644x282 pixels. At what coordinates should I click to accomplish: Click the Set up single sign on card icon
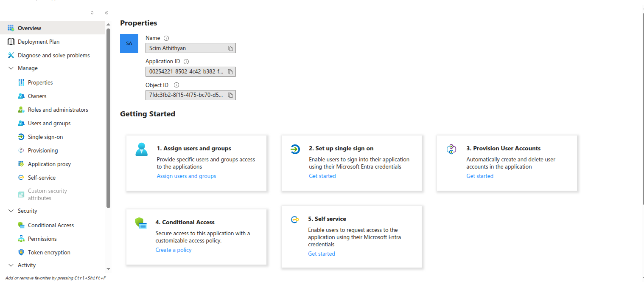295,149
